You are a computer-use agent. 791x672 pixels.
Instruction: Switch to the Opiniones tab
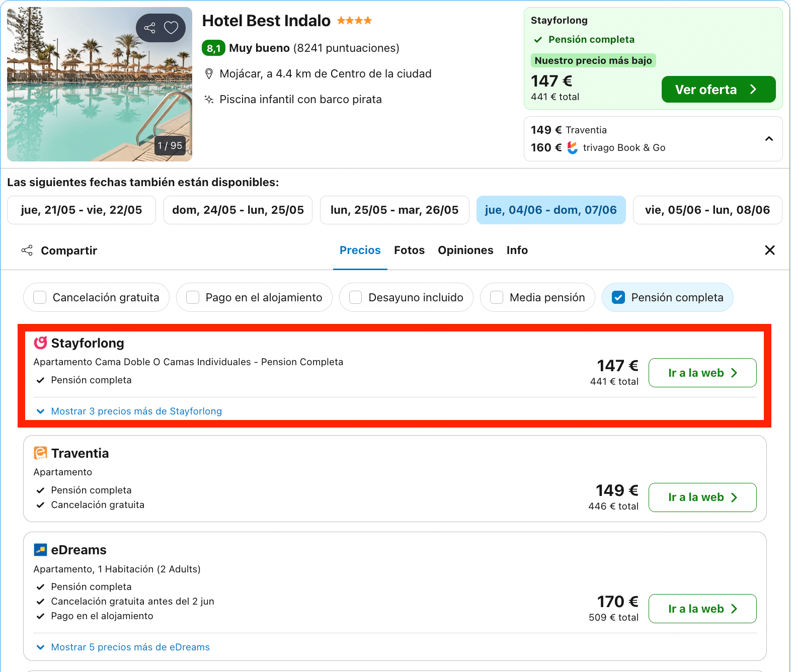465,250
